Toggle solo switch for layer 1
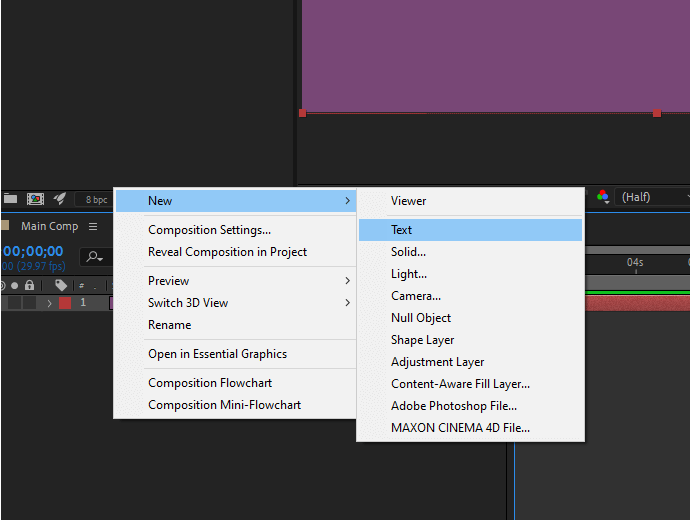This screenshot has width=690, height=520. click(x=15, y=303)
